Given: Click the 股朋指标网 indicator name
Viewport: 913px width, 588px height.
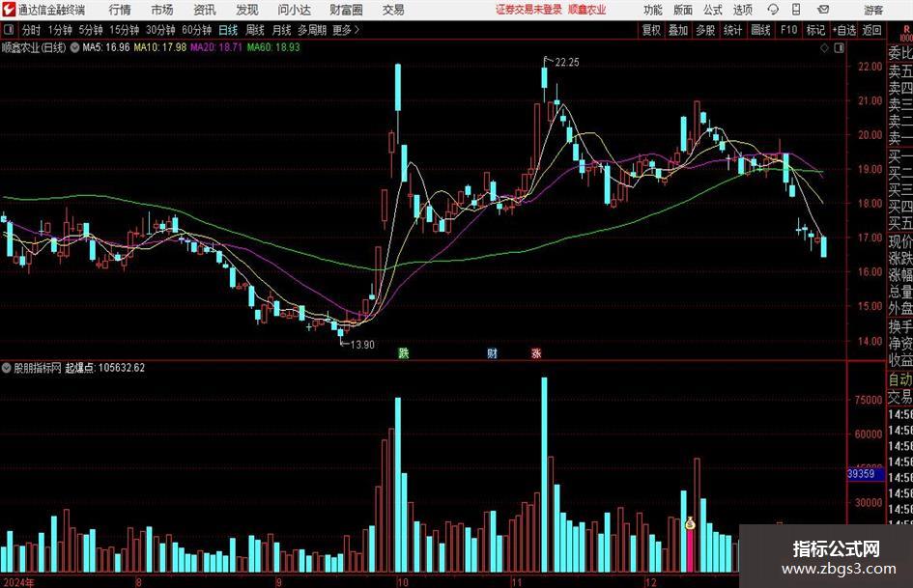Looking at the screenshot, I should pos(38,368).
